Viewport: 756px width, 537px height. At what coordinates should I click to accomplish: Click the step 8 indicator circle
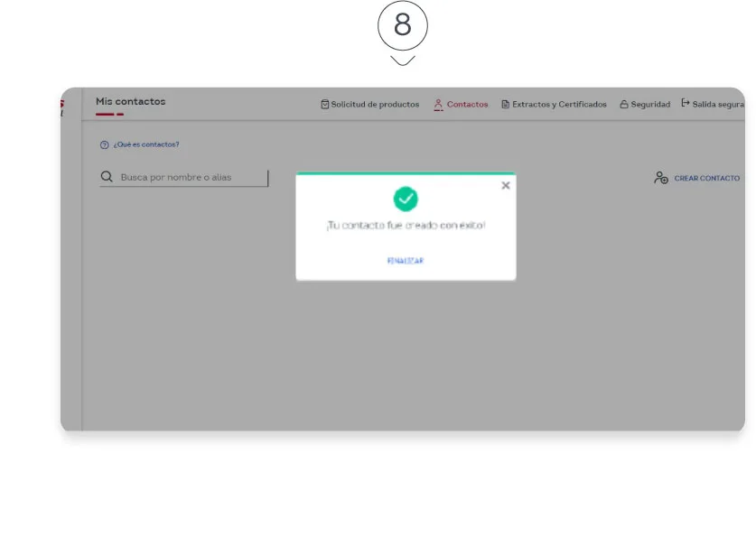(x=401, y=25)
